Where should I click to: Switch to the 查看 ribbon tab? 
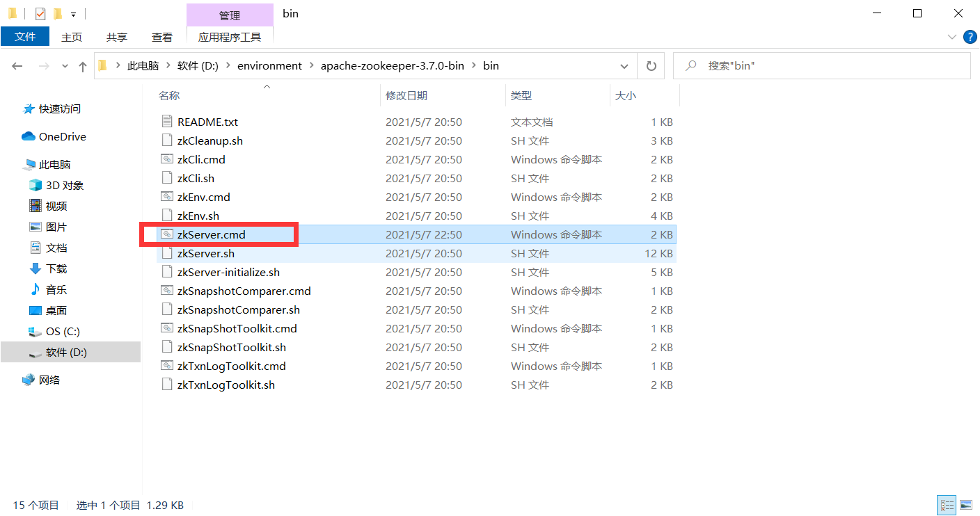pyautogui.click(x=161, y=37)
